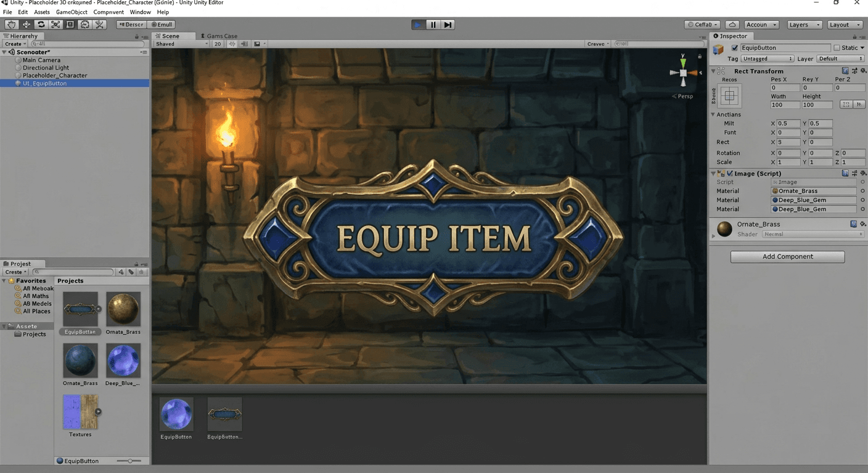This screenshot has height=473, width=868.
Task: Select the Ornate_Brass material thumbnail
Action: point(123,308)
